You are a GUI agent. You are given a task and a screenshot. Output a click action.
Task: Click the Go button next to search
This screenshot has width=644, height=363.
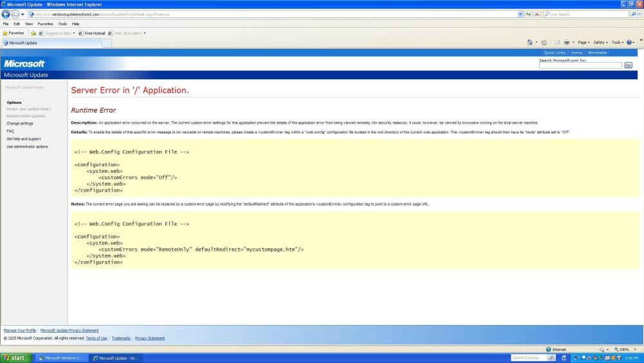(628, 65)
